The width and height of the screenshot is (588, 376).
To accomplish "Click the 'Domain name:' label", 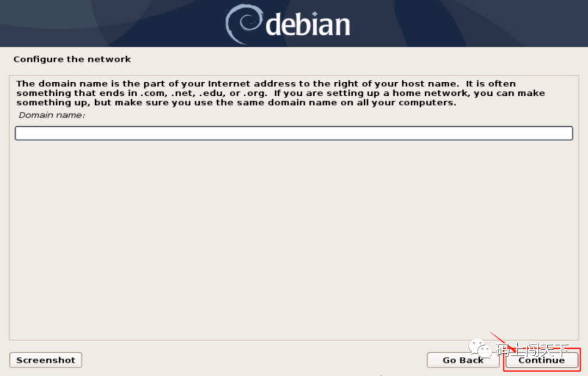I will pos(52,115).
